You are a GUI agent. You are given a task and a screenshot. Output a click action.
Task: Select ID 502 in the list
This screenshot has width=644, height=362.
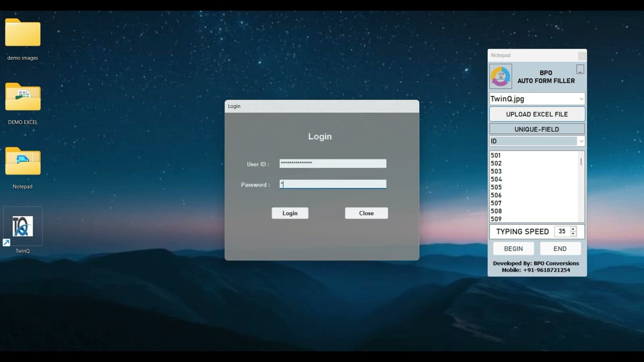click(496, 163)
